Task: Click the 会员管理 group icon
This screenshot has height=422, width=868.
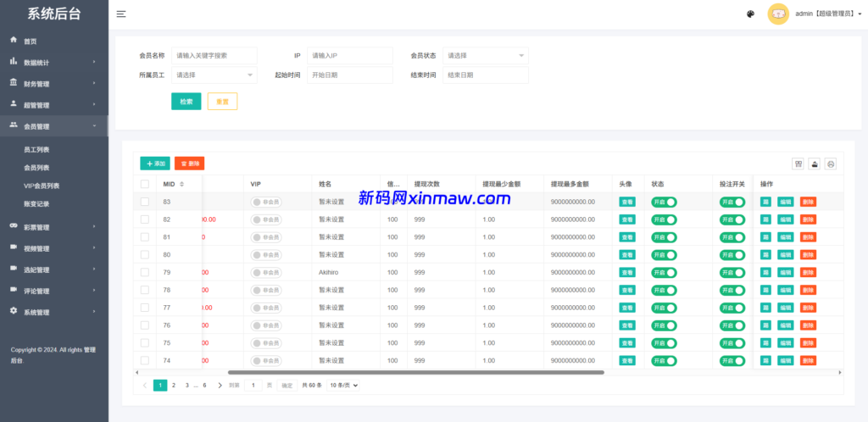Action: click(x=14, y=125)
